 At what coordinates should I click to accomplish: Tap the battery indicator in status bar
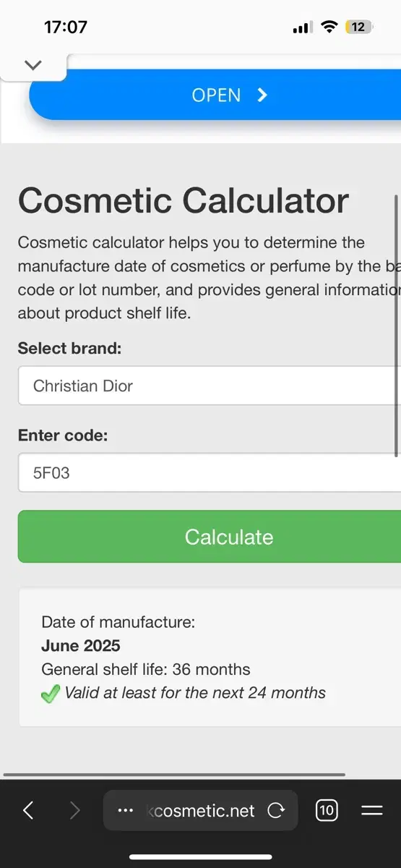coord(360,27)
